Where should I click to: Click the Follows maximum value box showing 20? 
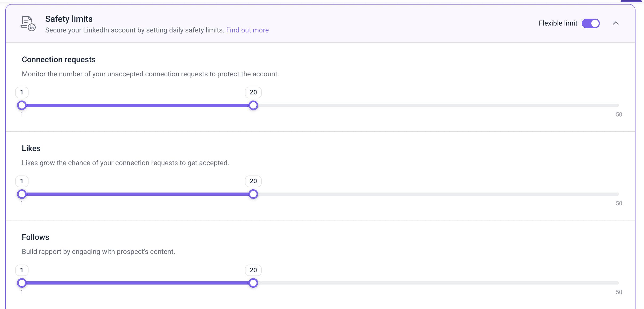[253, 270]
